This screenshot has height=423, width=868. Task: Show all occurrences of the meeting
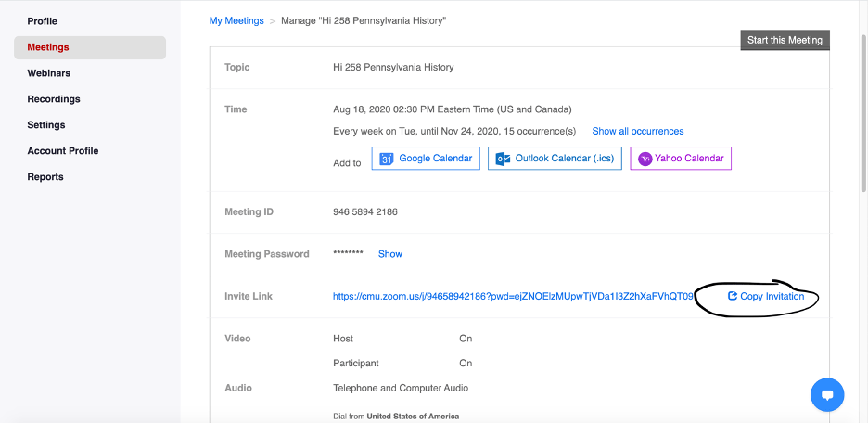point(638,132)
